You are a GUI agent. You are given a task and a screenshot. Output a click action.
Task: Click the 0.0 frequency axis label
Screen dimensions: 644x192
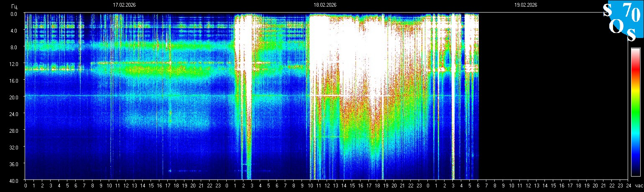coord(14,14)
